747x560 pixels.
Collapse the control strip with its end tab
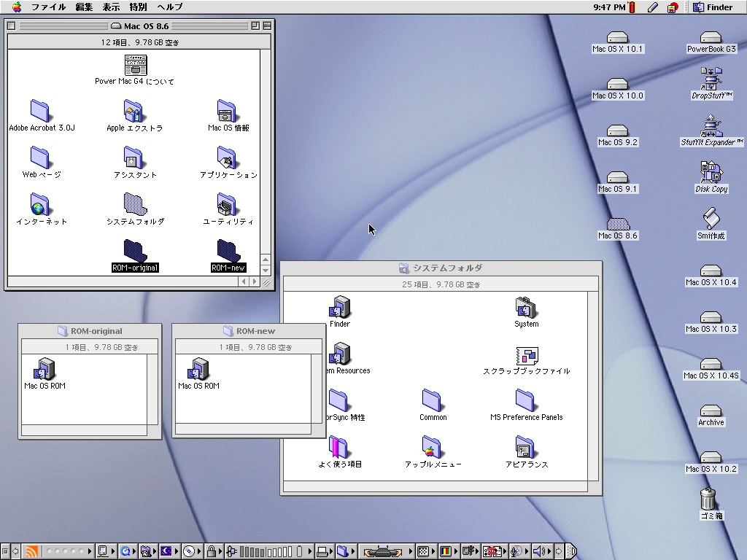570,551
